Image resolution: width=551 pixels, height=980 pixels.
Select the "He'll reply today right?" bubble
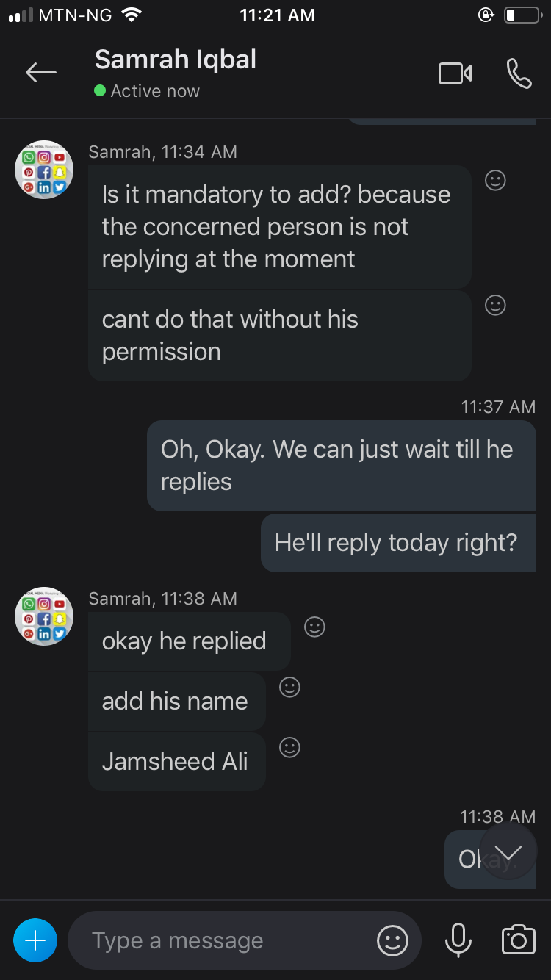pos(398,543)
